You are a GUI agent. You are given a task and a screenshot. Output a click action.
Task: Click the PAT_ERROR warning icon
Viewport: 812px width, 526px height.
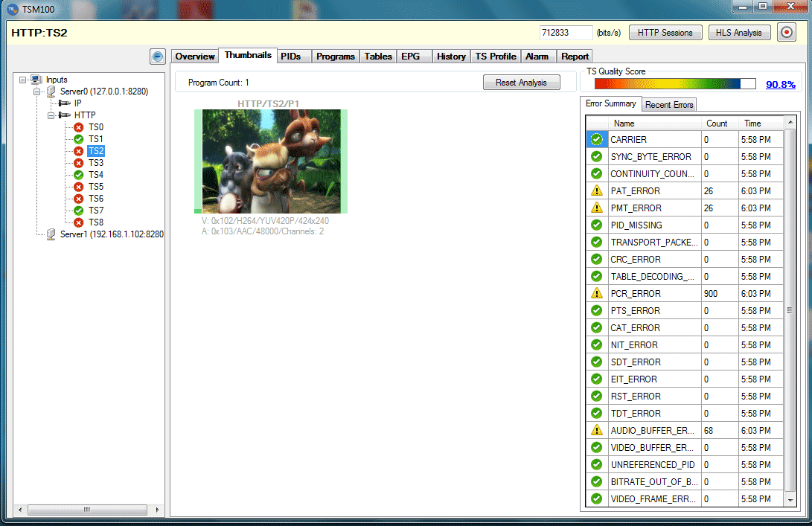pyautogui.click(x=596, y=191)
